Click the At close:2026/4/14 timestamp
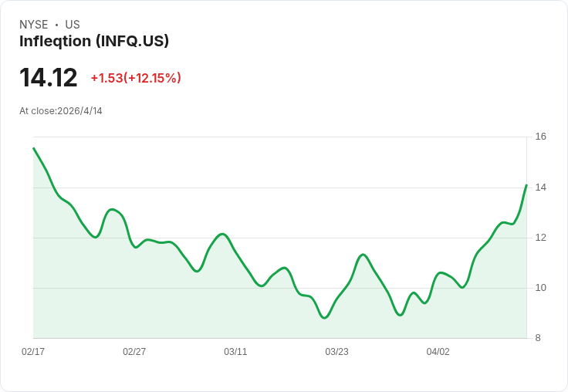Image resolution: width=568 pixels, height=392 pixels. (x=61, y=111)
